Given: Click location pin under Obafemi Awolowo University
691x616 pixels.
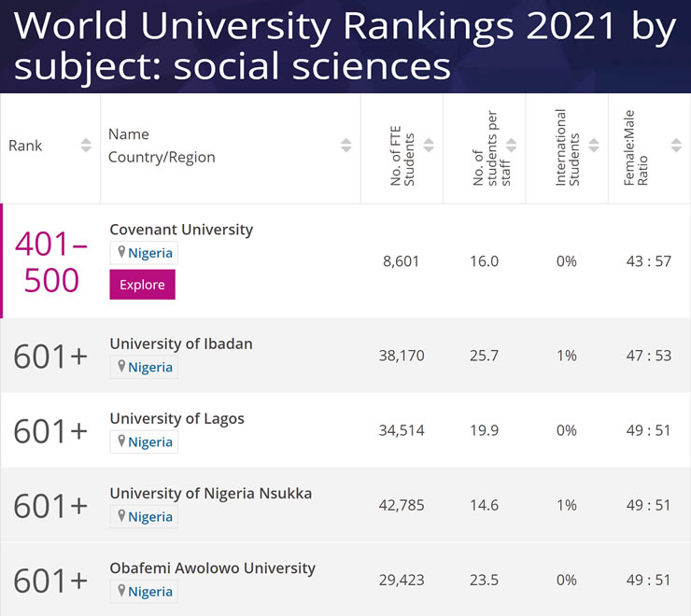Looking at the screenshot, I should pyautogui.click(x=121, y=591).
